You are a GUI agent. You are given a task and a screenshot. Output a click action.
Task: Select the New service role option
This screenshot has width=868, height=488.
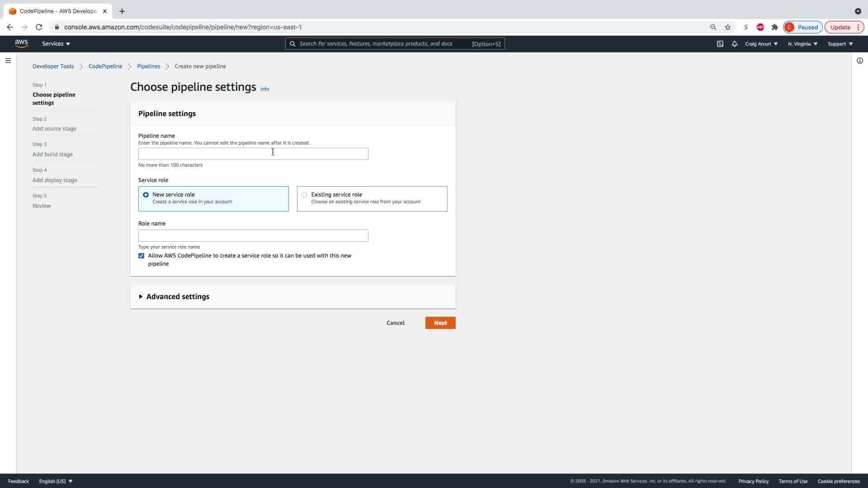pos(146,195)
